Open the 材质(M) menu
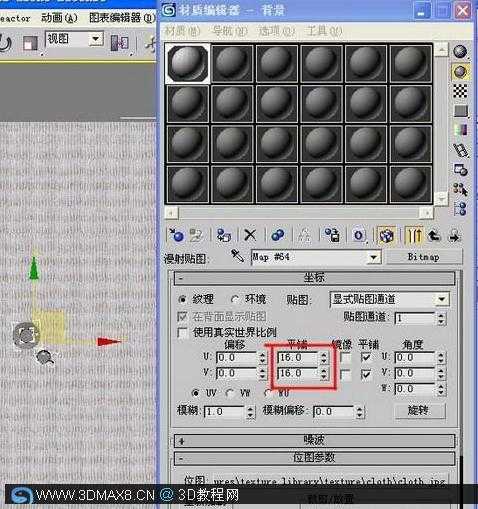Viewport: 478px width, 509px height. [183, 31]
